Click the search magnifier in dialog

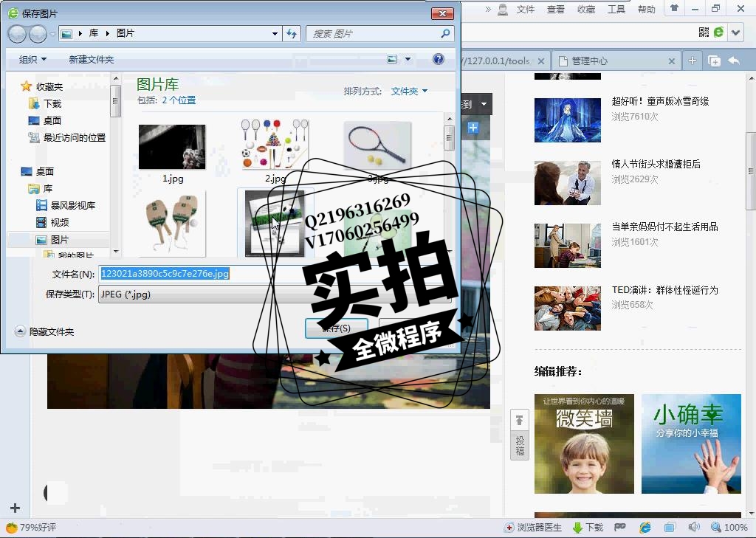point(445,33)
